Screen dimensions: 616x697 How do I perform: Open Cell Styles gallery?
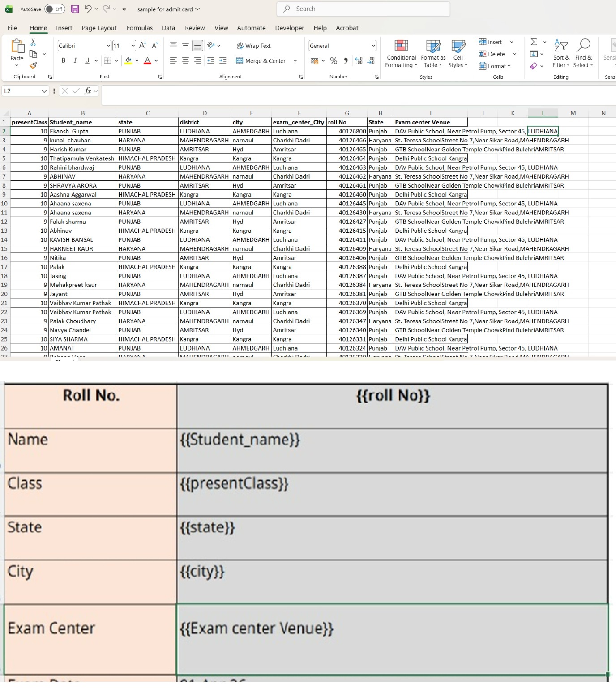click(x=458, y=54)
